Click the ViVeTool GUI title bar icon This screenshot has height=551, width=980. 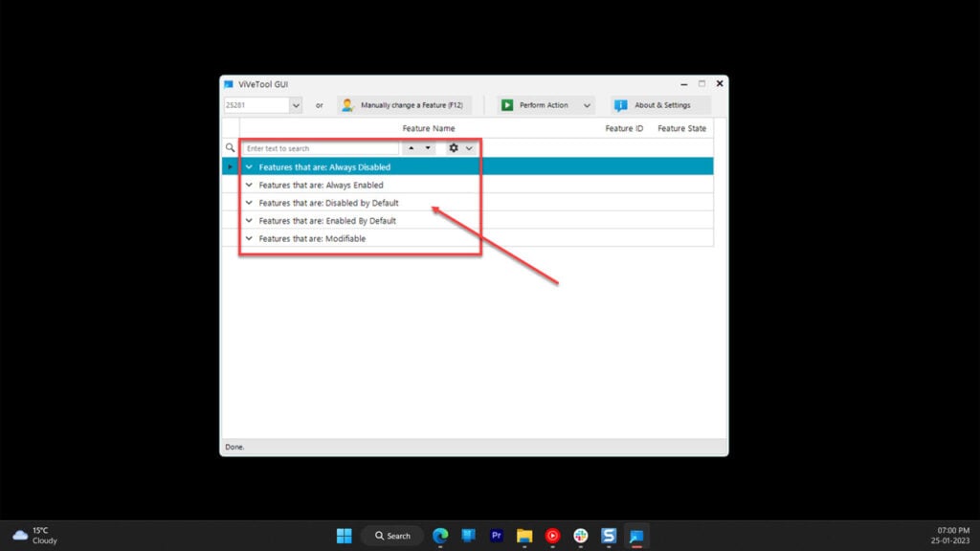(229, 84)
